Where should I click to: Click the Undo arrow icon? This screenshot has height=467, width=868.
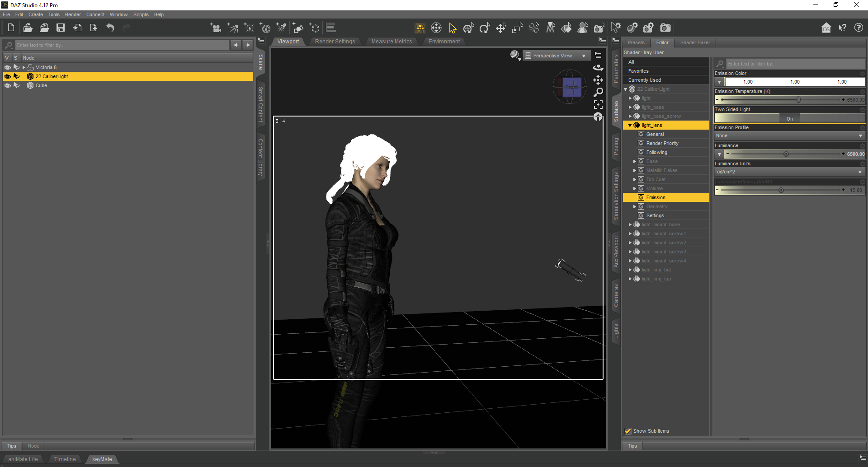tap(110, 28)
